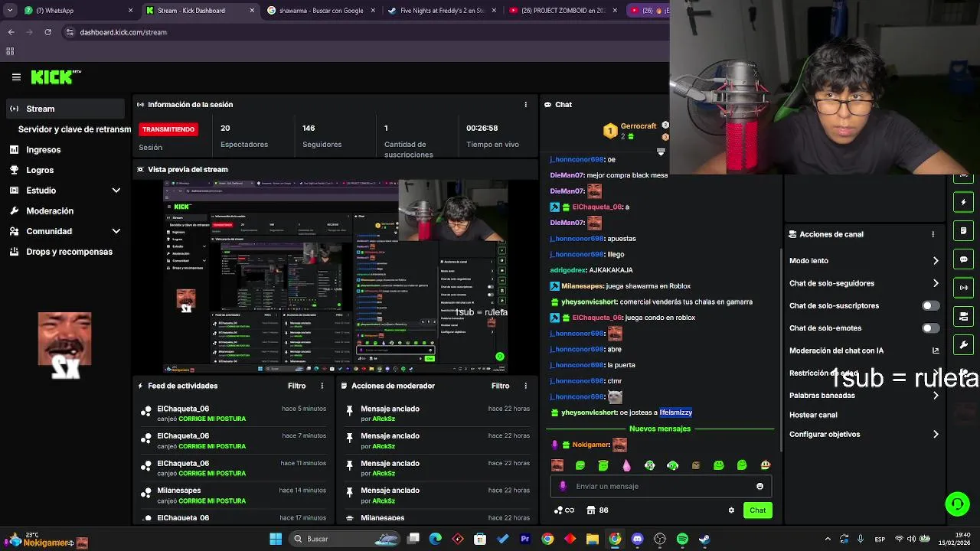Go back in browser history
Screen dimensions: 980x551
[x=11, y=32]
